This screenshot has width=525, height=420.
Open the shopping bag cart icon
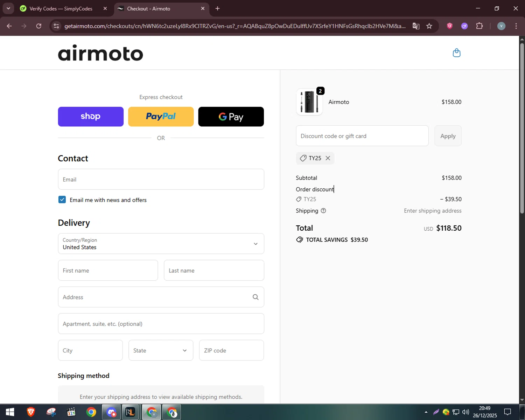(456, 53)
